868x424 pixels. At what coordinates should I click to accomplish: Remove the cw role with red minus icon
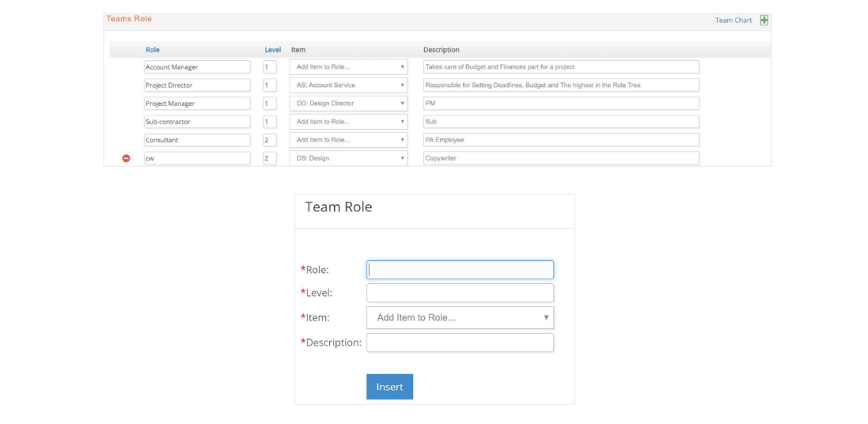tap(127, 158)
